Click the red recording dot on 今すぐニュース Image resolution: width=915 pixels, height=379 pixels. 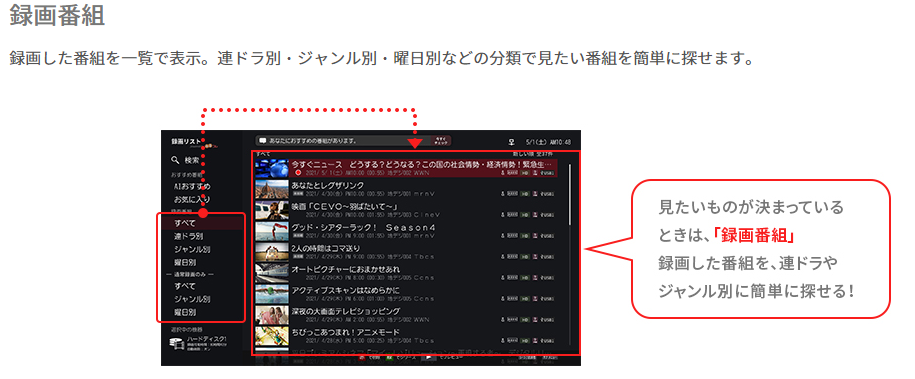298,173
